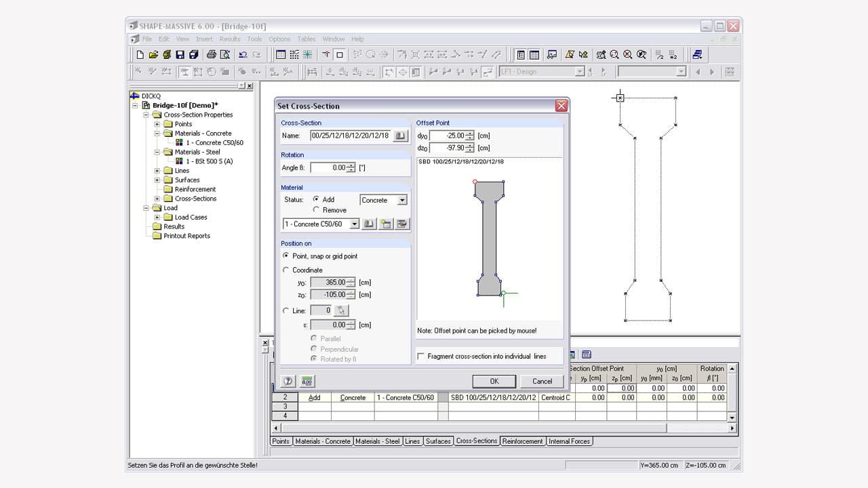Select the Remove status radio button
Image resolution: width=868 pixels, height=488 pixels.
coord(316,210)
